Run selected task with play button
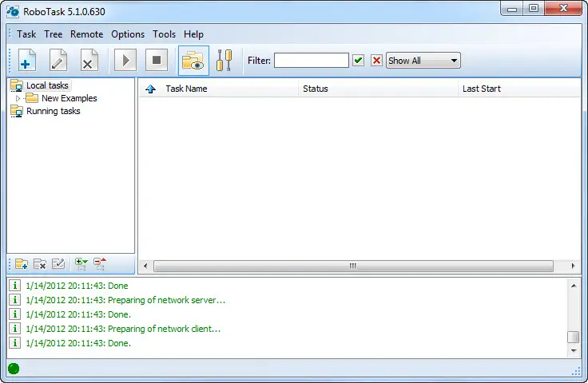This screenshot has height=383, width=588. (125, 61)
